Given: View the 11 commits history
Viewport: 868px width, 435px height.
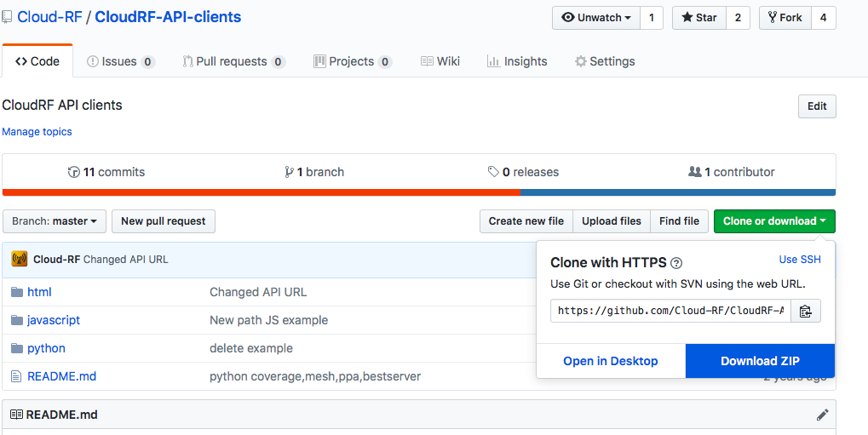Looking at the screenshot, I should click(x=106, y=172).
